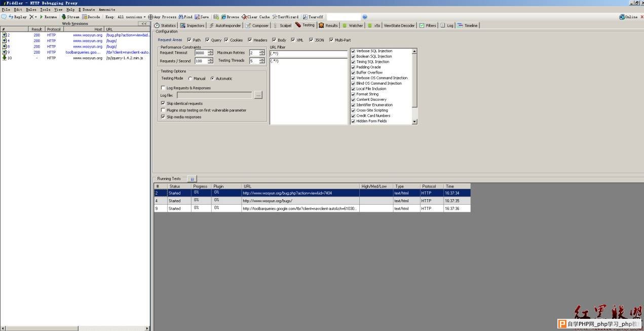Screen dimensions: 644x331
Task: Open the View menu
Action: (58, 10)
